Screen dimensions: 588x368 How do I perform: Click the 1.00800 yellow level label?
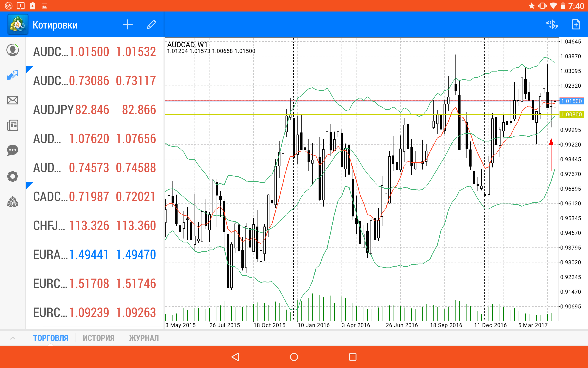point(571,114)
